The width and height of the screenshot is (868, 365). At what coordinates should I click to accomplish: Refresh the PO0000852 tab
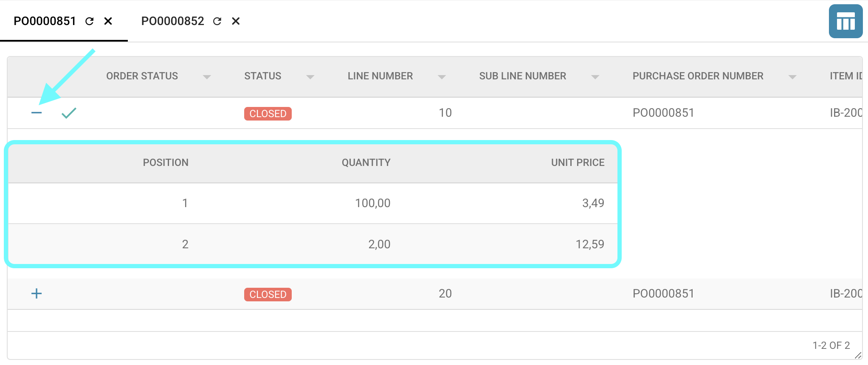[217, 21]
